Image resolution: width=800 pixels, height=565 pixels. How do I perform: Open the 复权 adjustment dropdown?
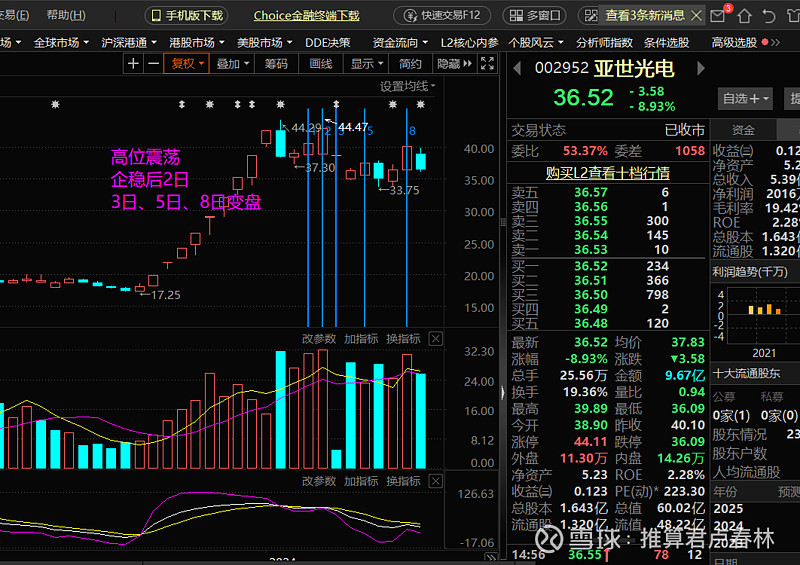point(188,63)
